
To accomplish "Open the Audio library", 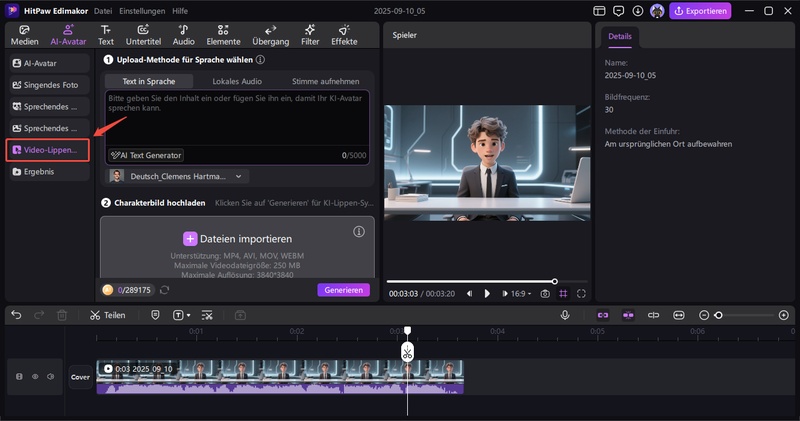I will [x=183, y=35].
